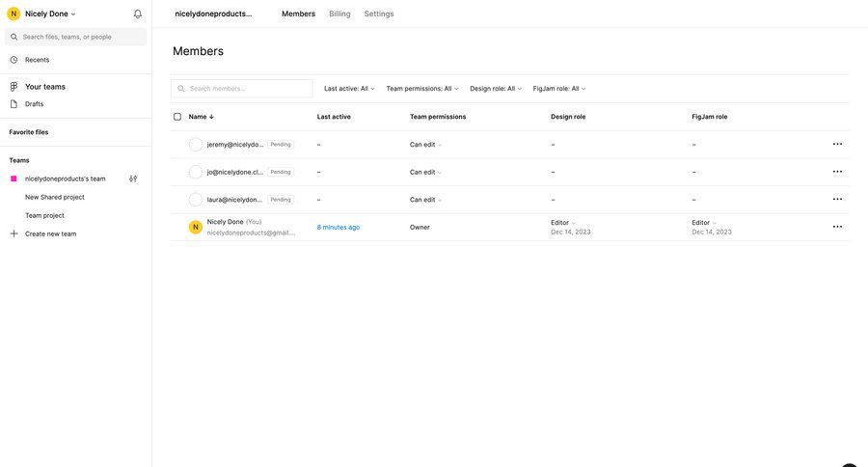Click the Favorite files heading
Viewport: 868px width, 467px height.
tap(29, 132)
